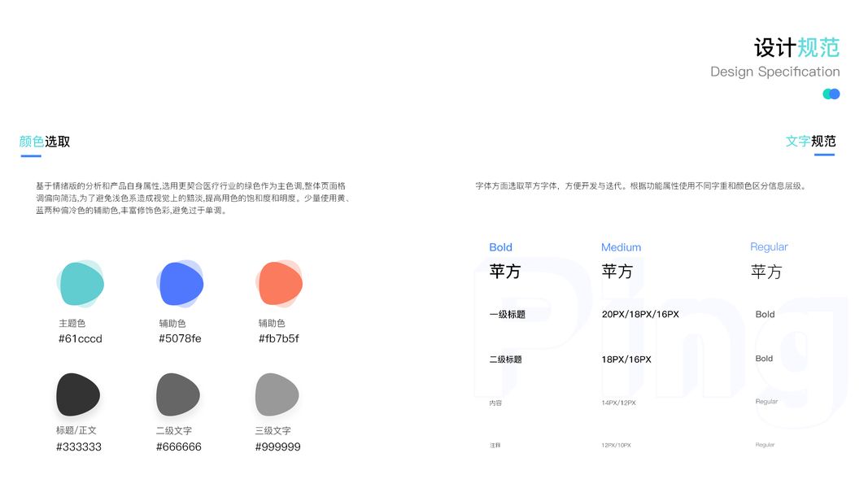The image size is (868, 488).
Task: Click the 标题/正文 label
Action: pyautogui.click(x=76, y=430)
